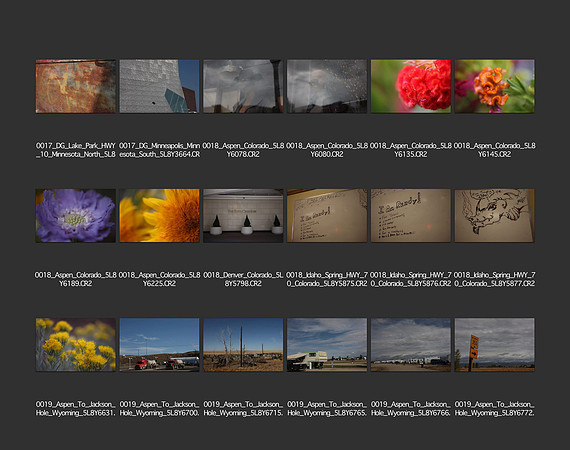The width and height of the screenshot is (570, 450).
Task: Select whiteboard list thumbnail SL8Y5875
Action: coord(327,216)
